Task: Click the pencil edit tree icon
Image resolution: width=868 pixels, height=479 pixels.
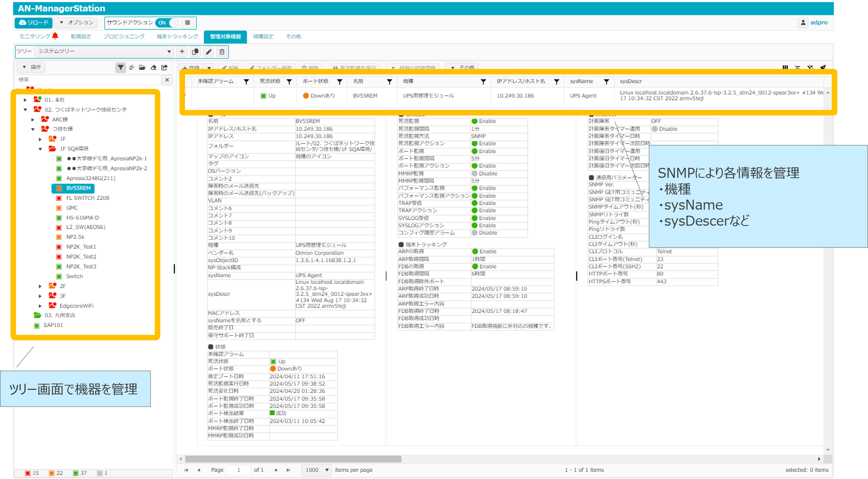Action: [209, 52]
